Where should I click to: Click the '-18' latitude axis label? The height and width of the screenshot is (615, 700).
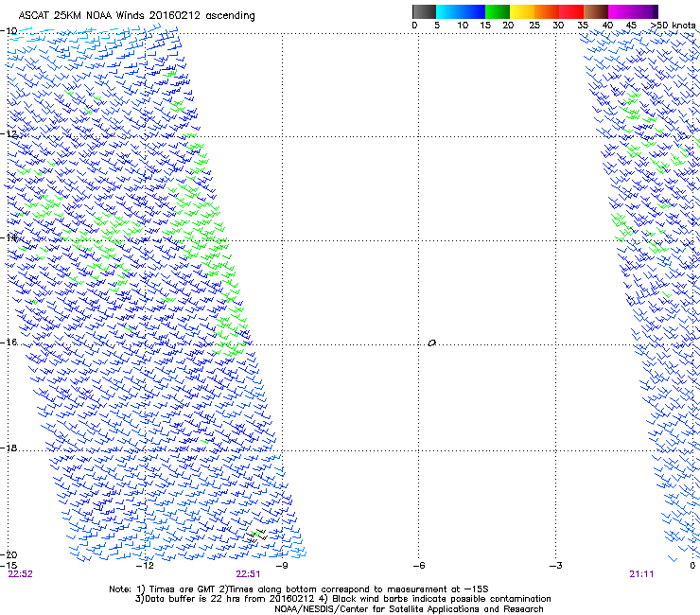tap(9, 448)
